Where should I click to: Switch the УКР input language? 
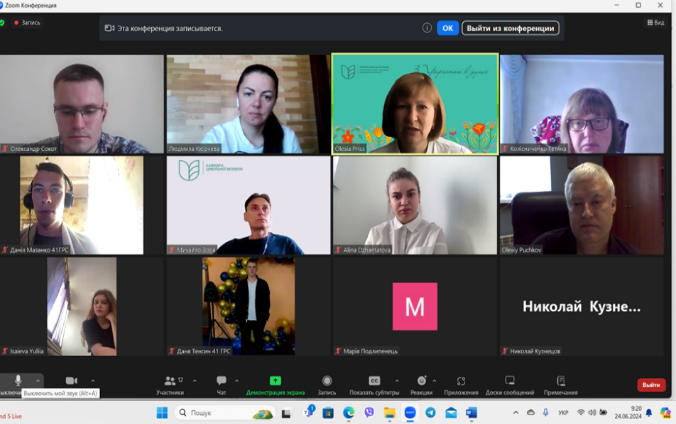click(x=563, y=413)
